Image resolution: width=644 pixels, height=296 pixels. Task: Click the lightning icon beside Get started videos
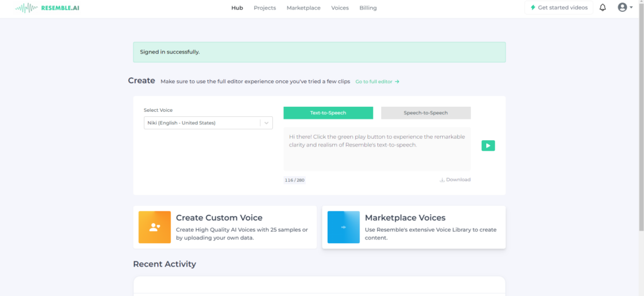tap(533, 8)
